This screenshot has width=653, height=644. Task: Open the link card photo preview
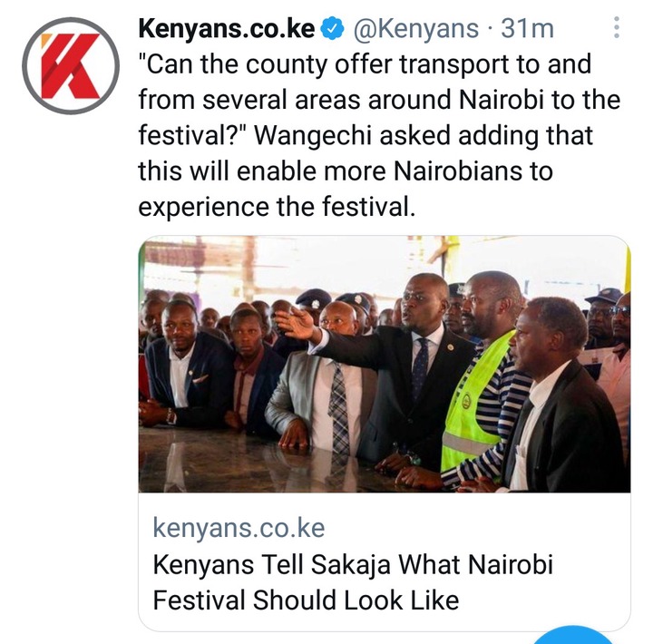384,364
